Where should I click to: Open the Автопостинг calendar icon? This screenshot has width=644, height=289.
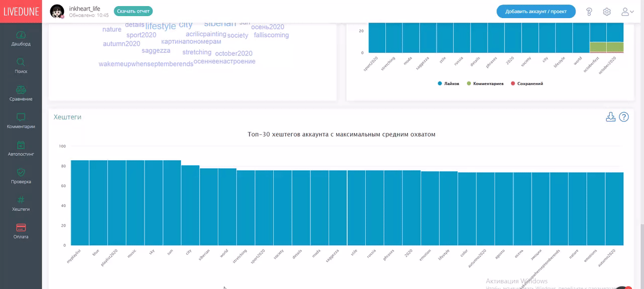click(x=21, y=145)
